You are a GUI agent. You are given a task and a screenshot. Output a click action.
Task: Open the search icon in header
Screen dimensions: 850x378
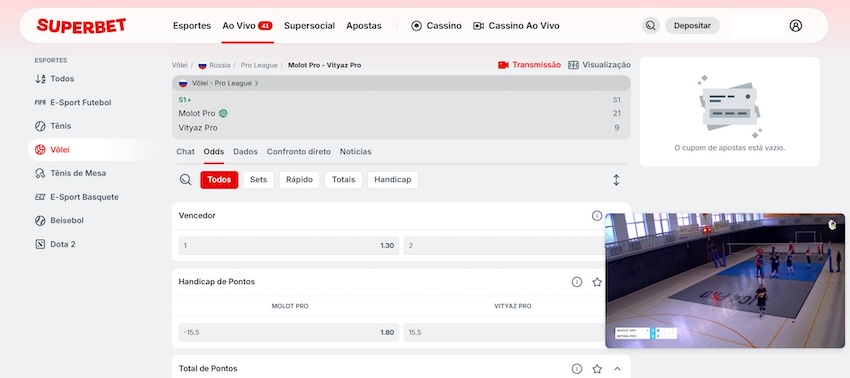(651, 25)
